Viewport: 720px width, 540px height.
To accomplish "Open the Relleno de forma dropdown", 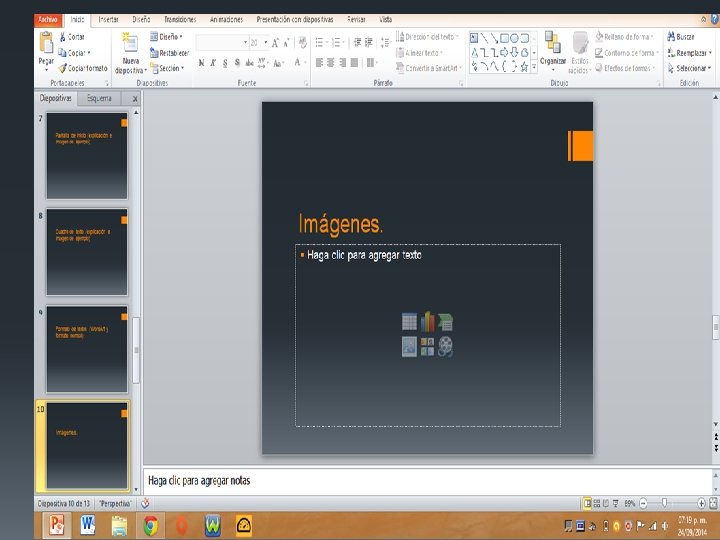I will [629, 37].
